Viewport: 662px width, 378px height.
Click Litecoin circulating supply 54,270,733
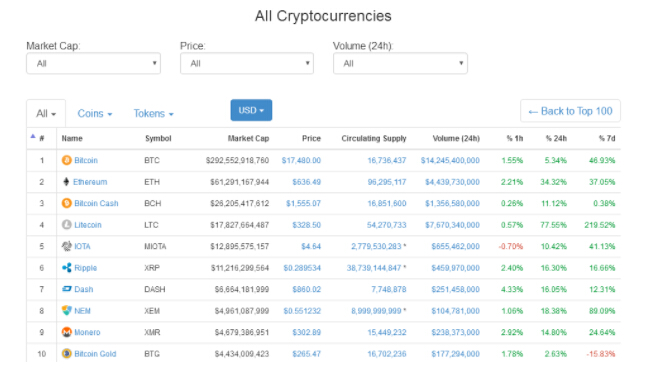pyautogui.click(x=387, y=225)
